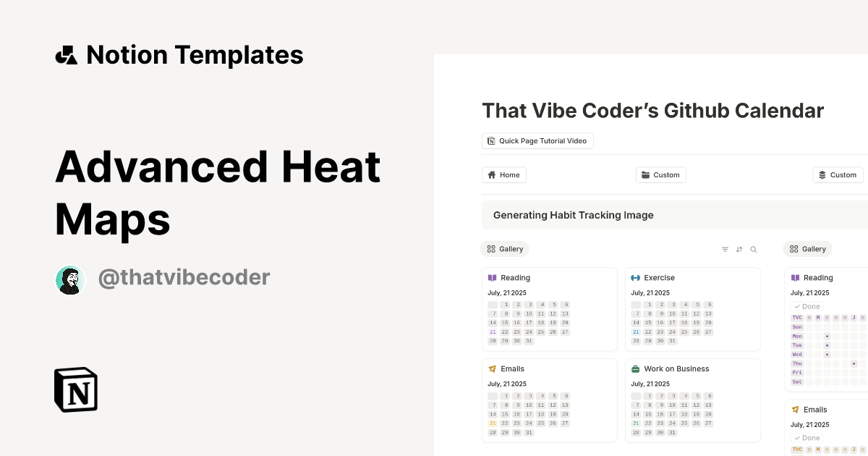Image resolution: width=868 pixels, height=456 pixels.
Task: Expand the Generating Habit Tracking Image section
Action: point(574,215)
